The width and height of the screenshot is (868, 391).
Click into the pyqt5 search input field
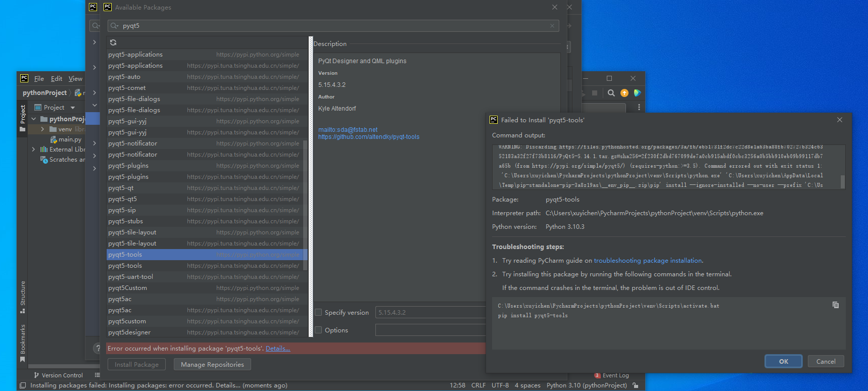[x=333, y=26]
